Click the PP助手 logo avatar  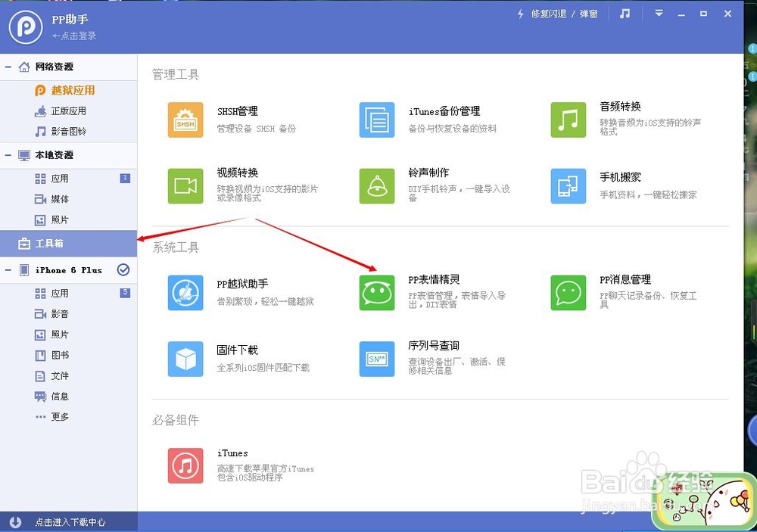tap(26, 27)
